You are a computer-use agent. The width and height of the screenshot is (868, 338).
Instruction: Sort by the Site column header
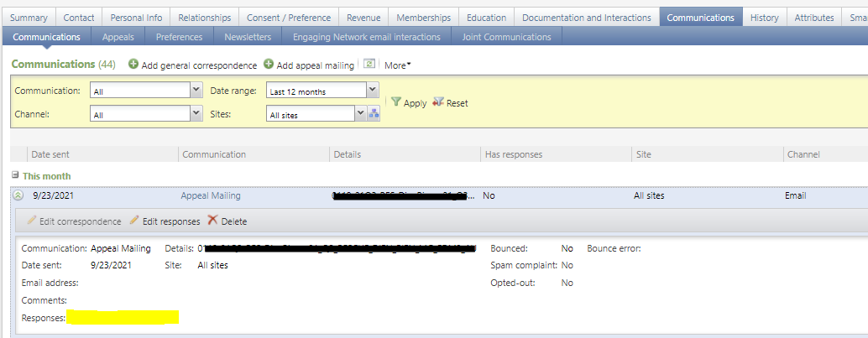[x=708, y=154]
